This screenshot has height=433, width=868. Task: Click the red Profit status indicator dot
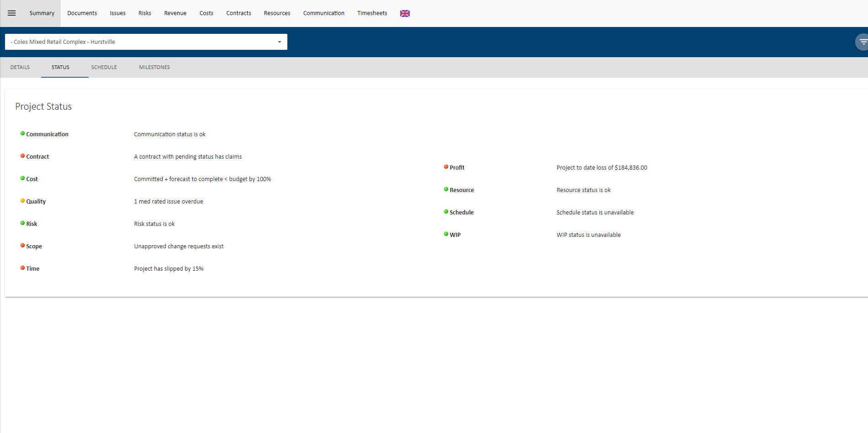pos(446,167)
